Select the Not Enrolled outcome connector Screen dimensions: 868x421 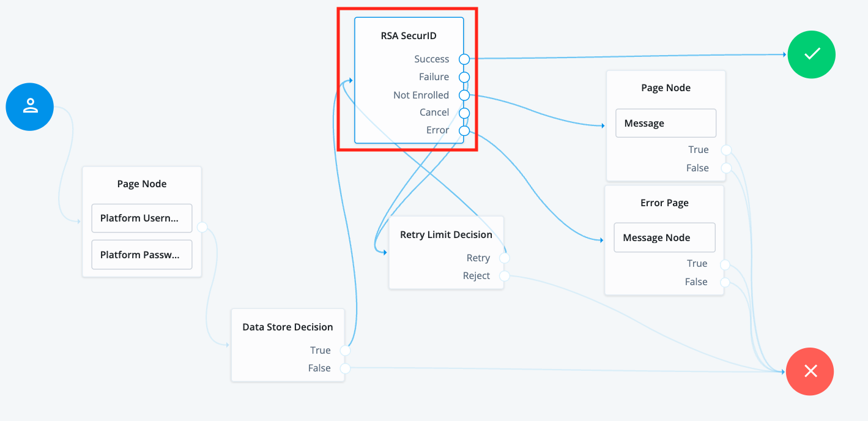[464, 95]
